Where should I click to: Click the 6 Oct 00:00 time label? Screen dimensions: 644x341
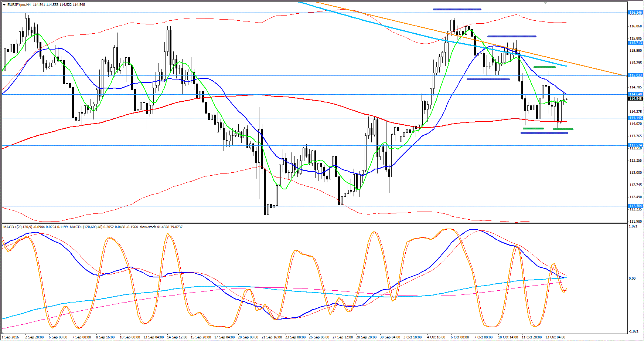click(x=460, y=337)
